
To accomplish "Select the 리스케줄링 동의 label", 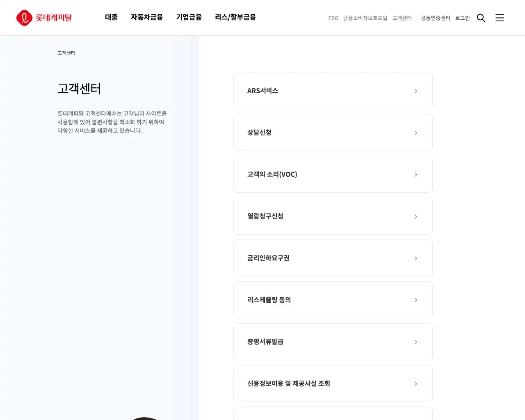I will pos(269,300).
